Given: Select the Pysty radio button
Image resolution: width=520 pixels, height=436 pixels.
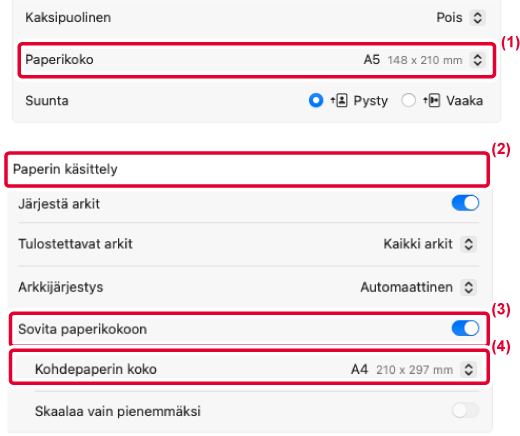Looking at the screenshot, I should [x=316, y=100].
